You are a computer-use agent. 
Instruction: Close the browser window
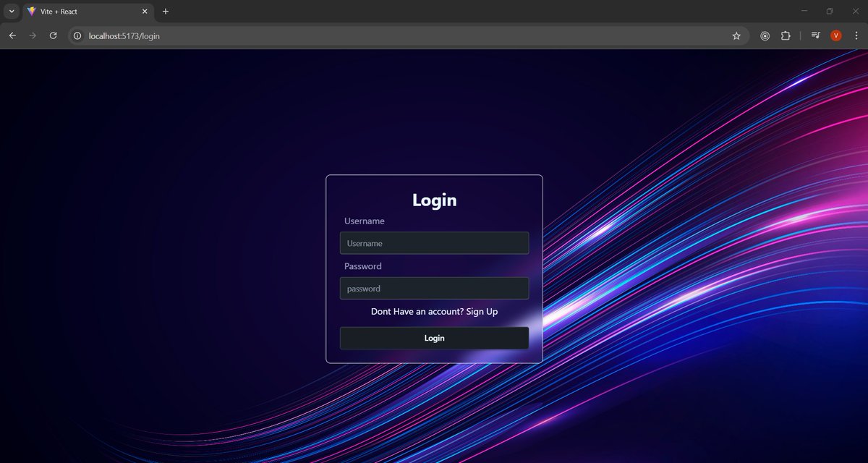(855, 12)
